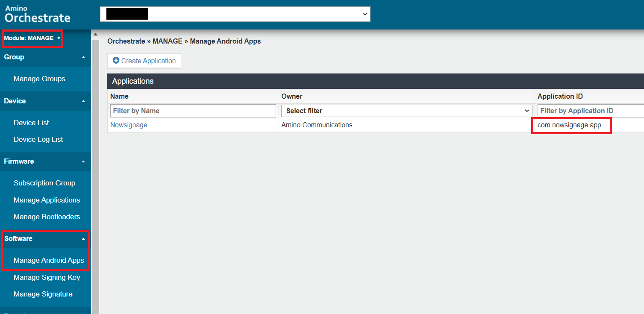Collapse the Device section
The image size is (644, 314).
tap(45, 101)
